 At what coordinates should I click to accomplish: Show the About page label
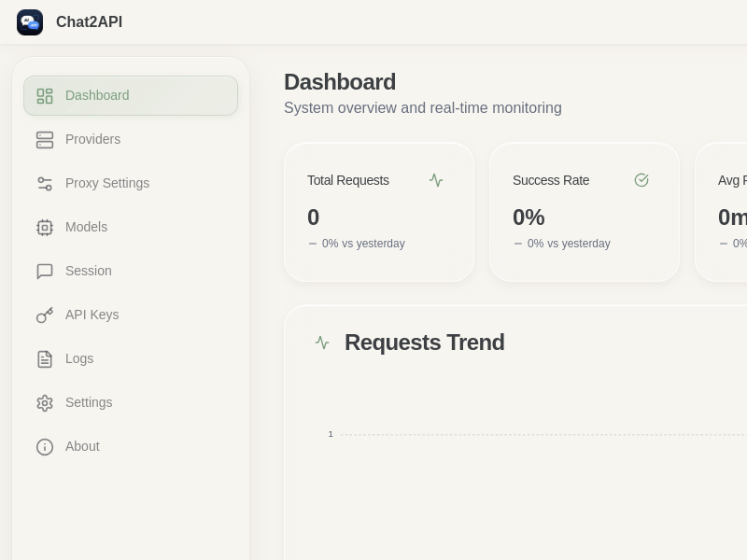pos(82,446)
